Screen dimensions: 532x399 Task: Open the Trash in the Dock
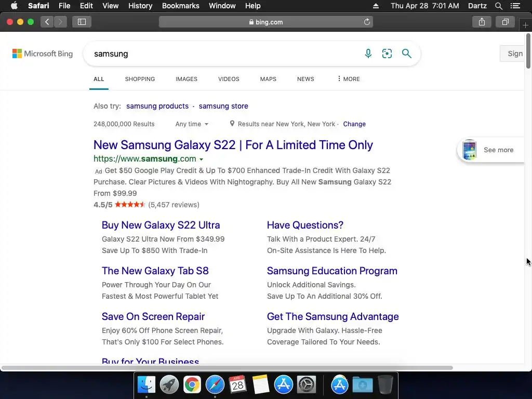click(385, 385)
